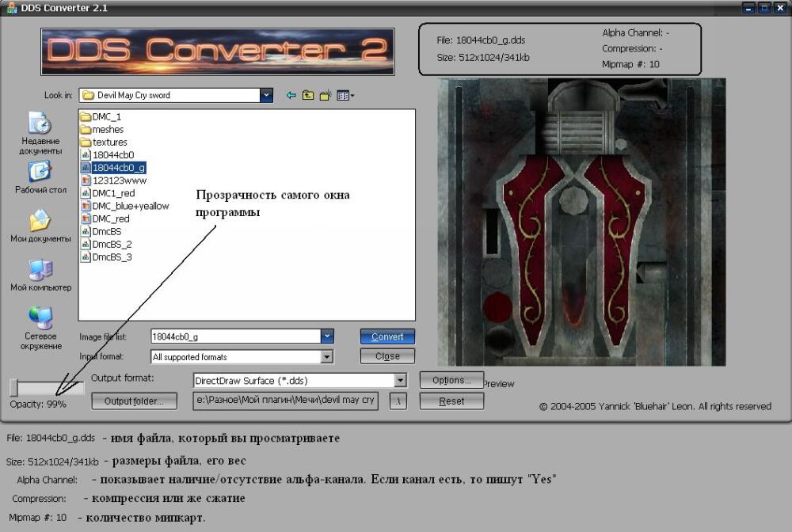
Task: Open Недавние документы shortcut
Action: click(40, 133)
